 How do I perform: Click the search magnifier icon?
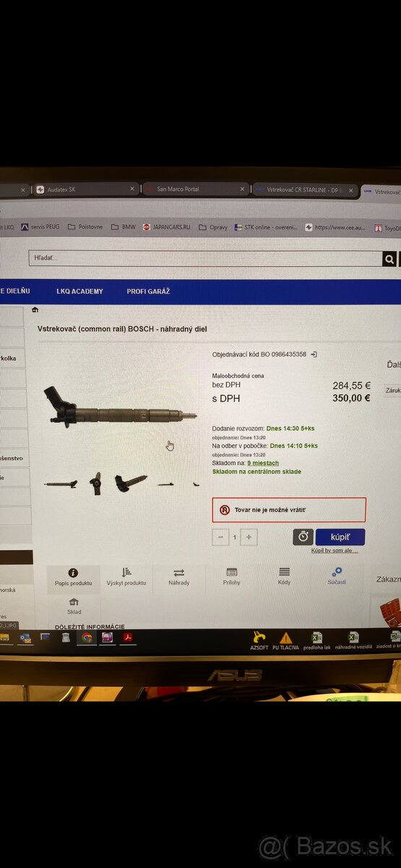click(389, 259)
